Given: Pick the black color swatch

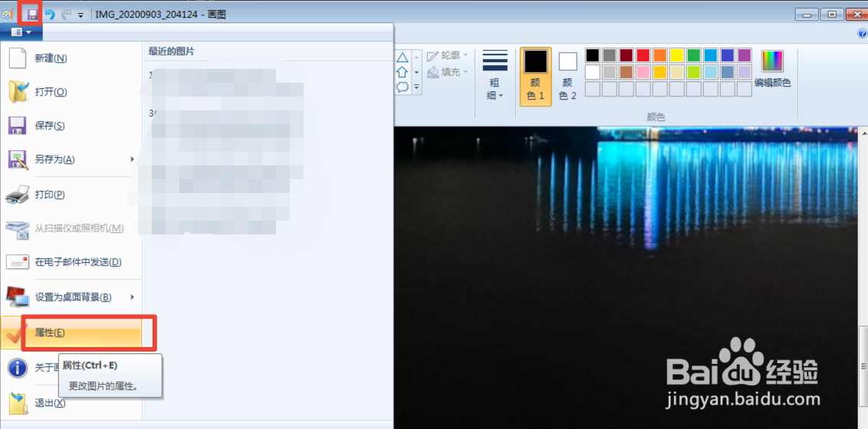Looking at the screenshot, I should 593,55.
